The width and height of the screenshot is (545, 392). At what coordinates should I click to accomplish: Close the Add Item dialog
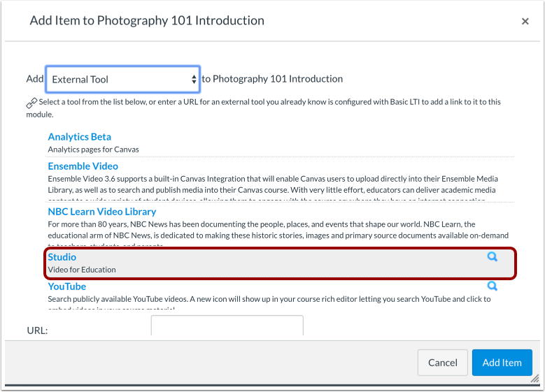point(525,22)
